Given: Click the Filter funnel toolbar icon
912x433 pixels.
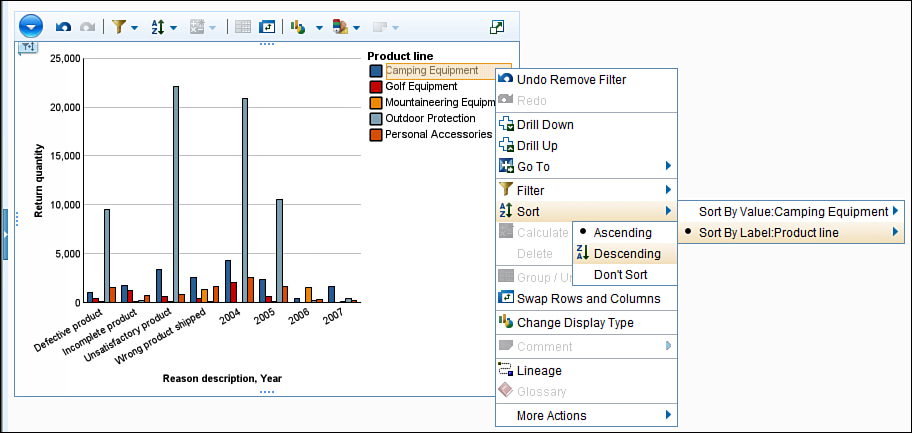Looking at the screenshot, I should (x=119, y=27).
